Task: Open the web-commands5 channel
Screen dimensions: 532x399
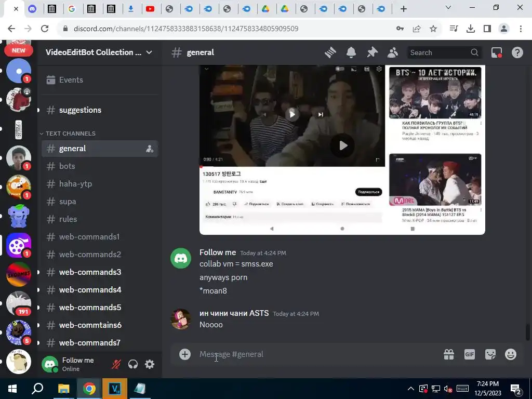Action: coord(99,308)
